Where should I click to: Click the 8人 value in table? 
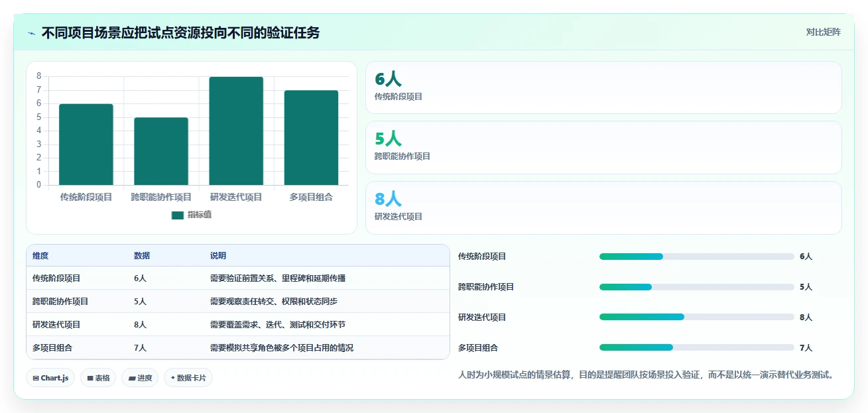140,325
